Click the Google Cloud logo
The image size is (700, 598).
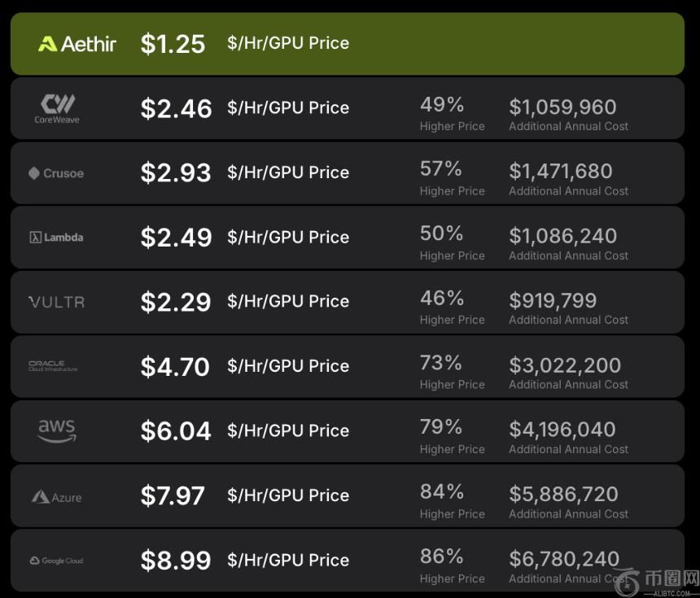click(56, 561)
